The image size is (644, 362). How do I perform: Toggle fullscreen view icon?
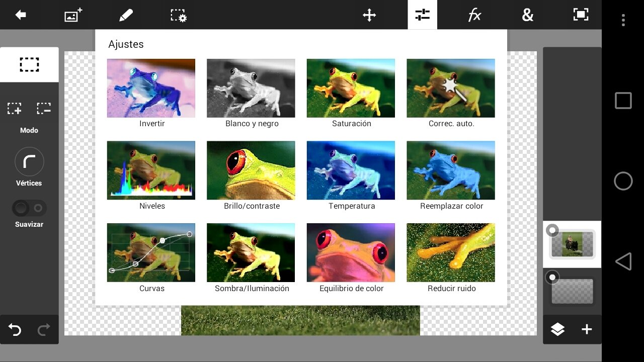coord(581,15)
